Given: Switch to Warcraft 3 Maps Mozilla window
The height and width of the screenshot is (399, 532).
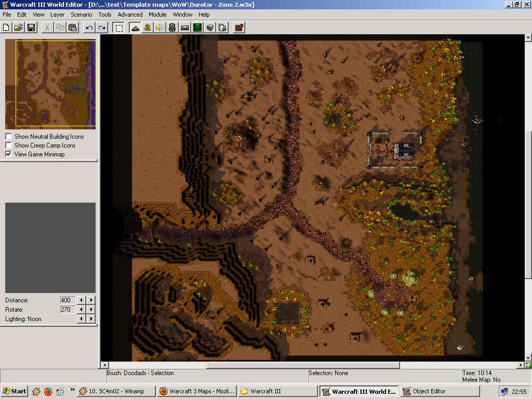Looking at the screenshot, I should coord(197,391).
